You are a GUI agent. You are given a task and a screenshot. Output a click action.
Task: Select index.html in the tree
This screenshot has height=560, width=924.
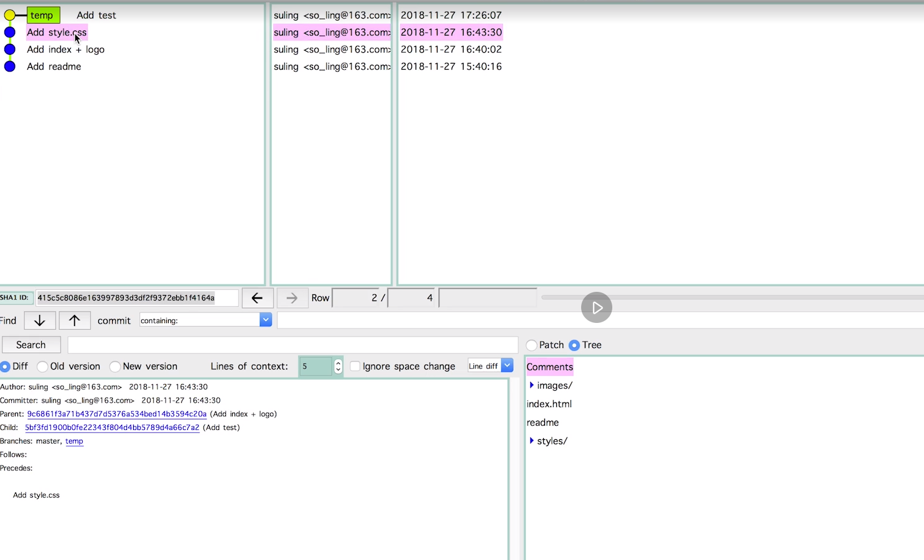click(549, 404)
